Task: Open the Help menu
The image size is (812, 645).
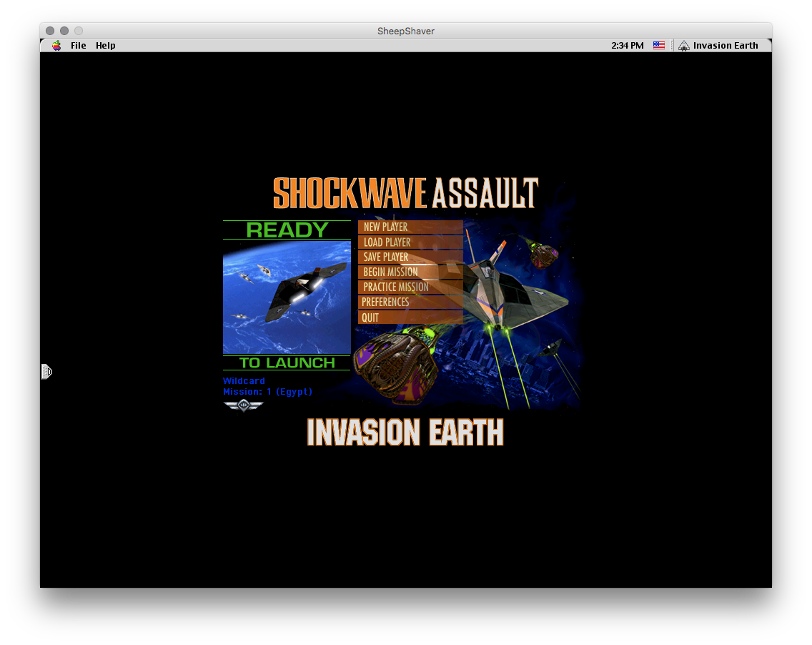Action: coord(105,46)
